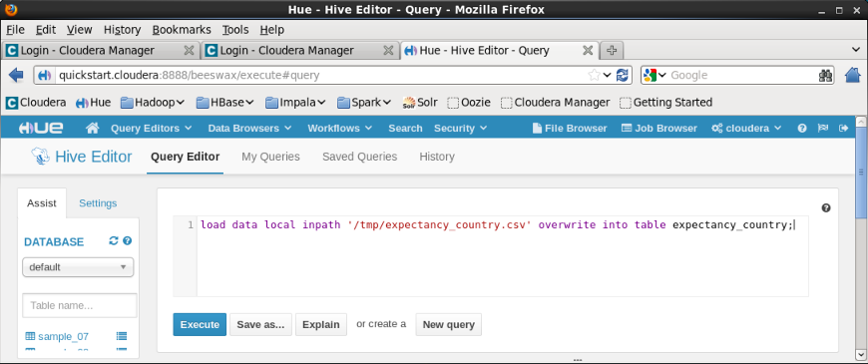Open the Solr bookmark
The image size is (868, 364).
420,103
